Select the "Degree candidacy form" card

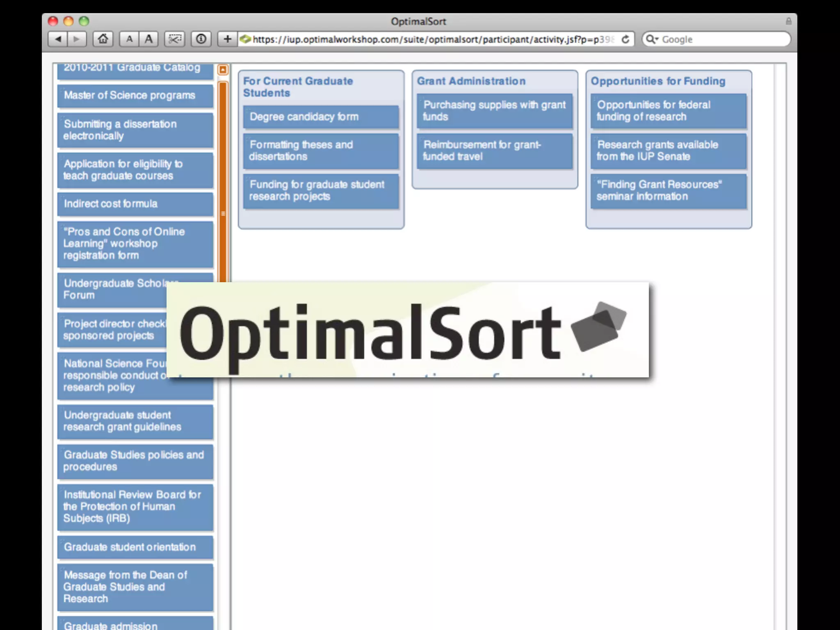[x=321, y=117]
